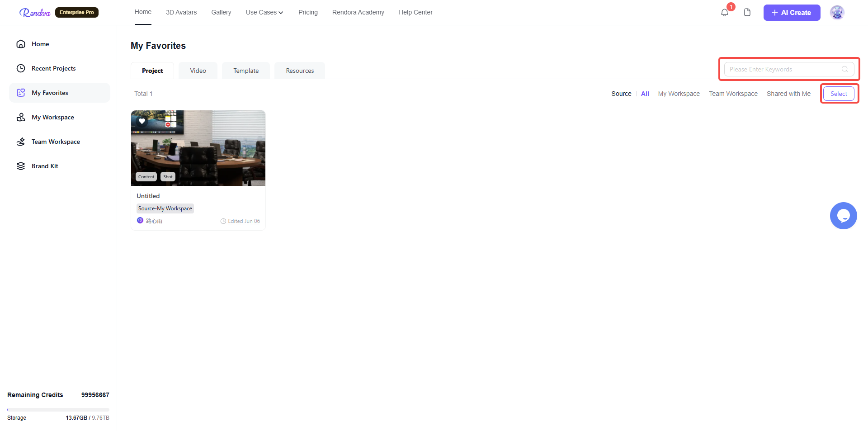Filter source by All
This screenshot has height=431, width=868.
(x=645, y=94)
